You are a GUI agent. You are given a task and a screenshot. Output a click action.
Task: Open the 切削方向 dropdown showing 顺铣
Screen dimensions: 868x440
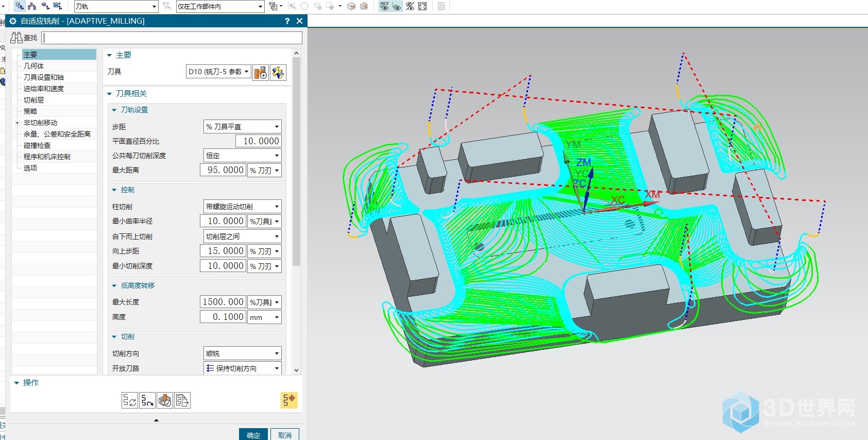point(242,353)
